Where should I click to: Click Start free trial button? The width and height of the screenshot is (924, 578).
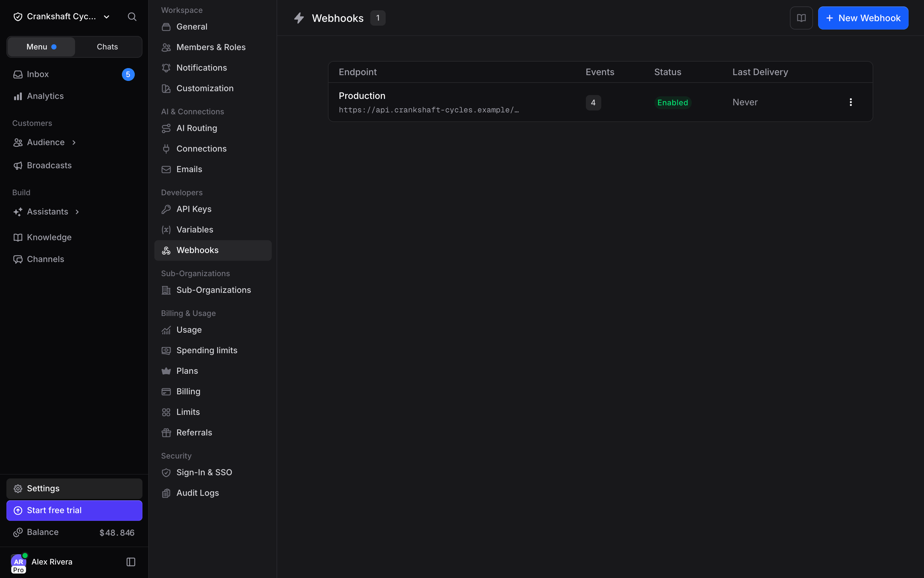74,510
